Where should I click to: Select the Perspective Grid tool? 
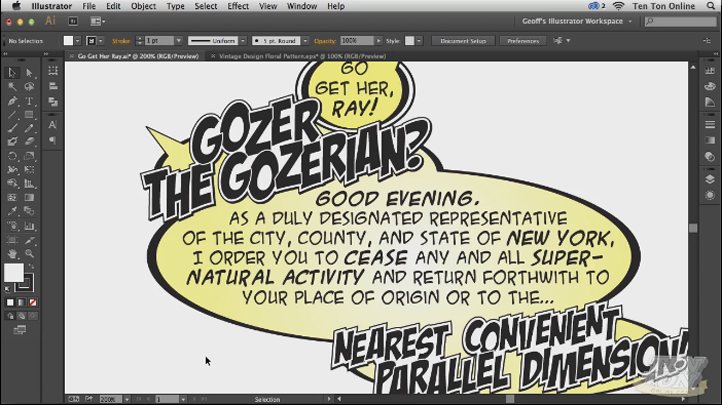pos(29,184)
